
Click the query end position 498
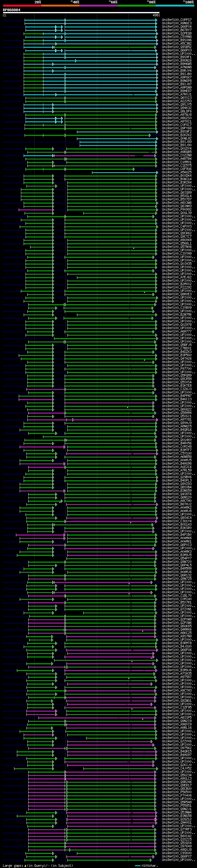155,15
